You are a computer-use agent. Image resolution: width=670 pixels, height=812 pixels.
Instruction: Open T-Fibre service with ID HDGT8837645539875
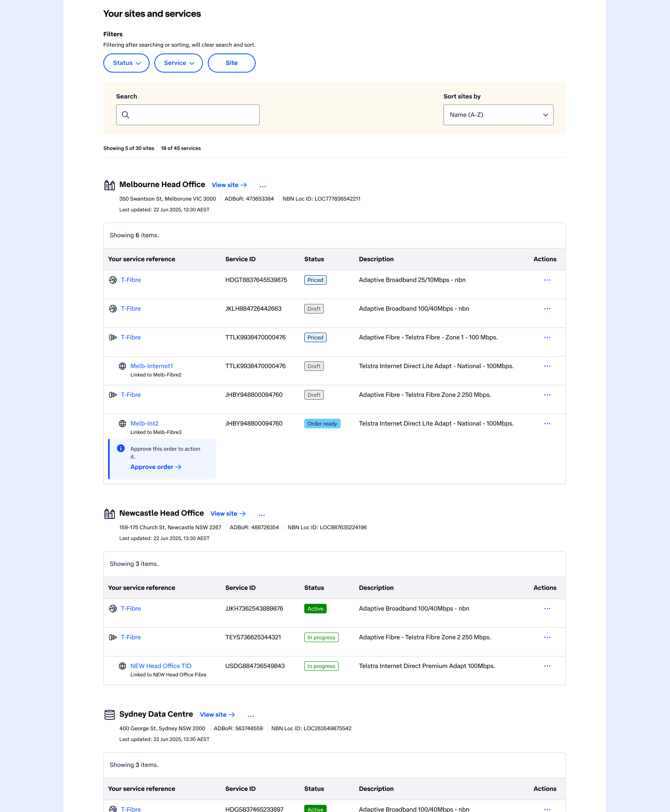(x=131, y=280)
